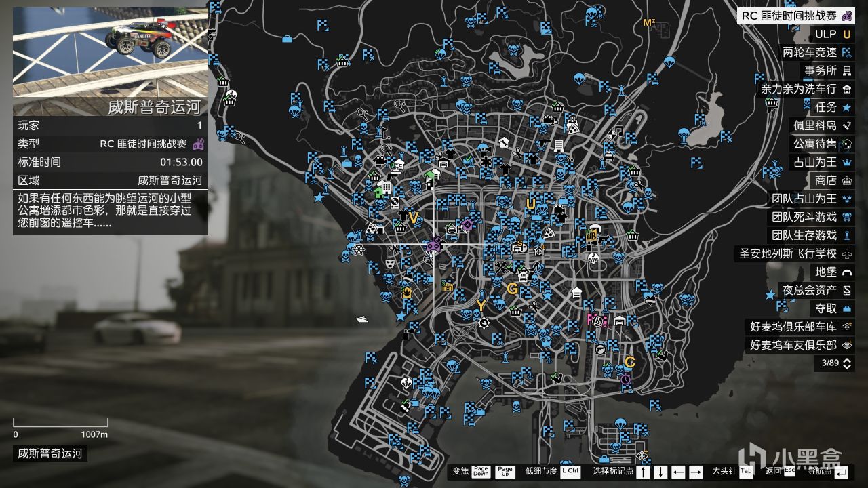Image resolution: width=868 pixels, height=488 pixels.
Task: Click the gear icon below the Y marker
Action: tap(484, 323)
